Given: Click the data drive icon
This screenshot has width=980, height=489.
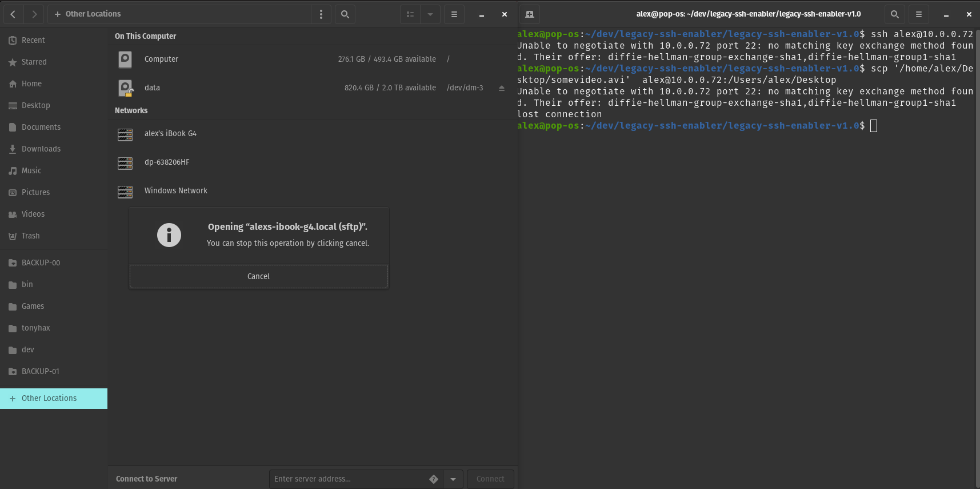Looking at the screenshot, I should [x=125, y=88].
